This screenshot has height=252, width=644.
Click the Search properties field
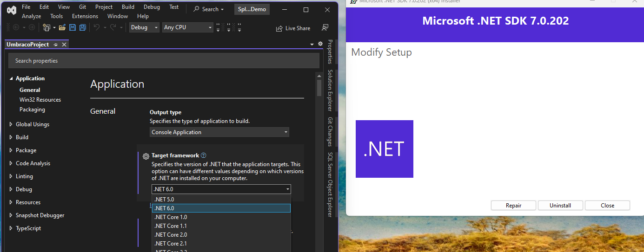(164, 61)
